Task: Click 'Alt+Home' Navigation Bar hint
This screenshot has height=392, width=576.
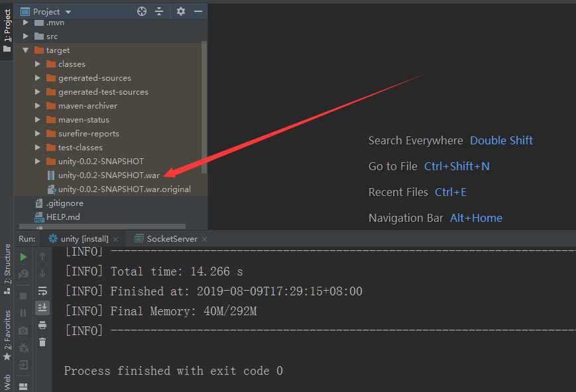Action: coord(476,218)
